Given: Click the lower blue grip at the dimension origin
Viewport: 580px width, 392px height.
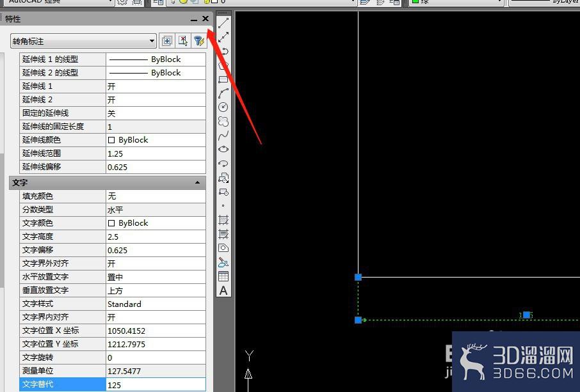Looking at the screenshot, I should coord(358,320).
